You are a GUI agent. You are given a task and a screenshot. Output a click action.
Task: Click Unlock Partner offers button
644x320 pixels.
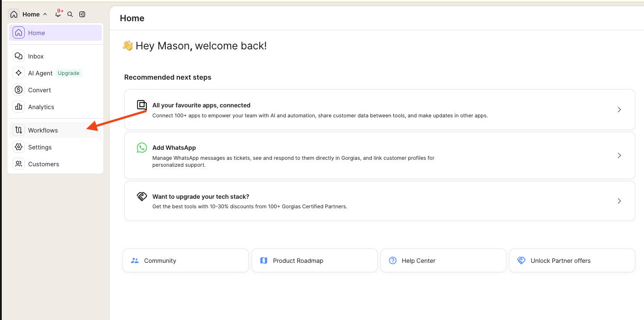coord(572,261)
